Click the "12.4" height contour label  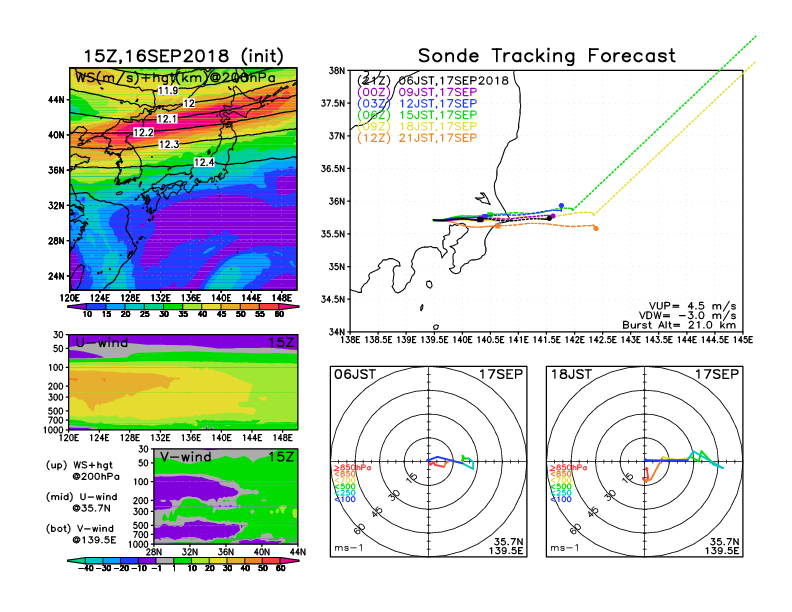[x=204, y=162]
